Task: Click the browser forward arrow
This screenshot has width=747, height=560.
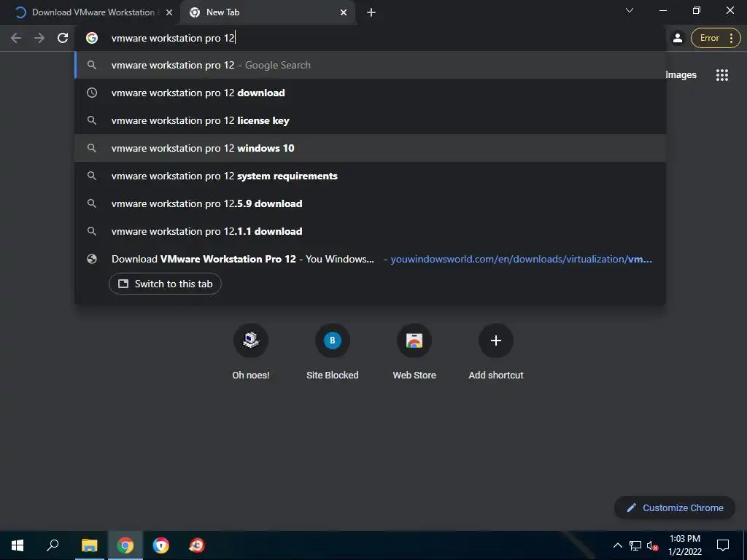Action: pyautogui.click(x=39, y=38)
